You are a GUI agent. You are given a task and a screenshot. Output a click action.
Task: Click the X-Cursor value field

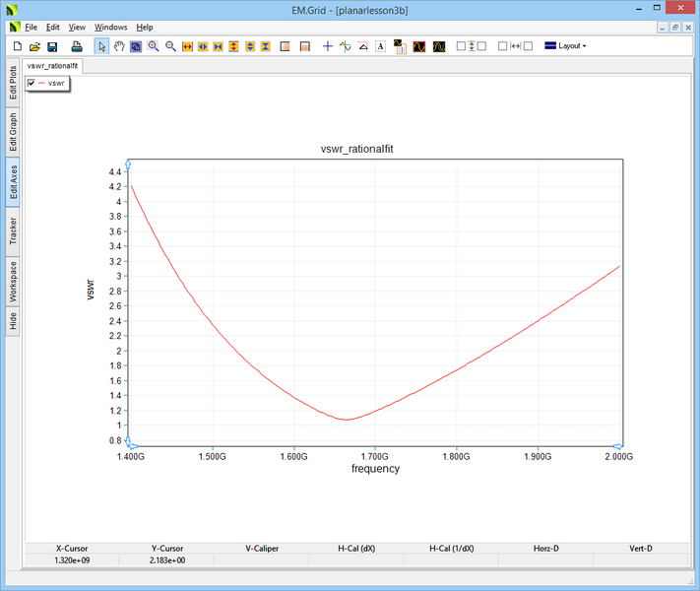pos(72,559)
